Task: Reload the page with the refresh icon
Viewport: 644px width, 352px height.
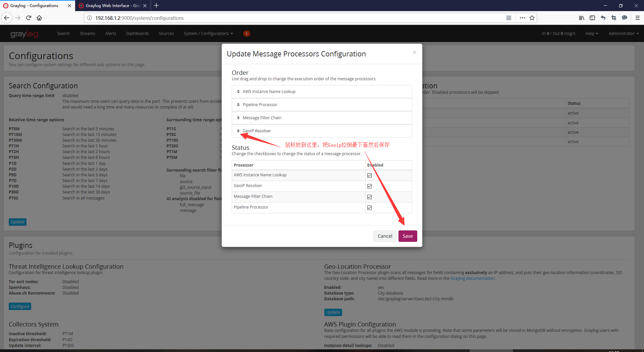Action: [x=29, y=18]
